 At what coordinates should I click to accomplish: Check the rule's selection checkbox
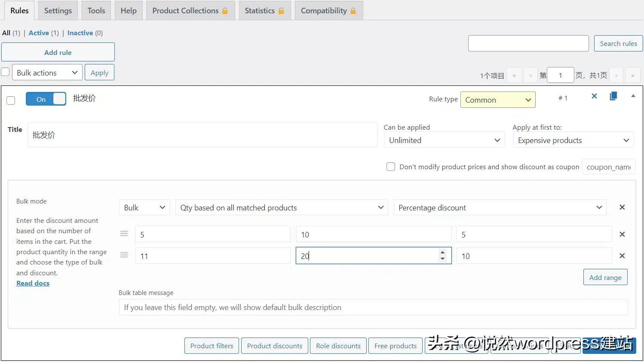(11, 100)
